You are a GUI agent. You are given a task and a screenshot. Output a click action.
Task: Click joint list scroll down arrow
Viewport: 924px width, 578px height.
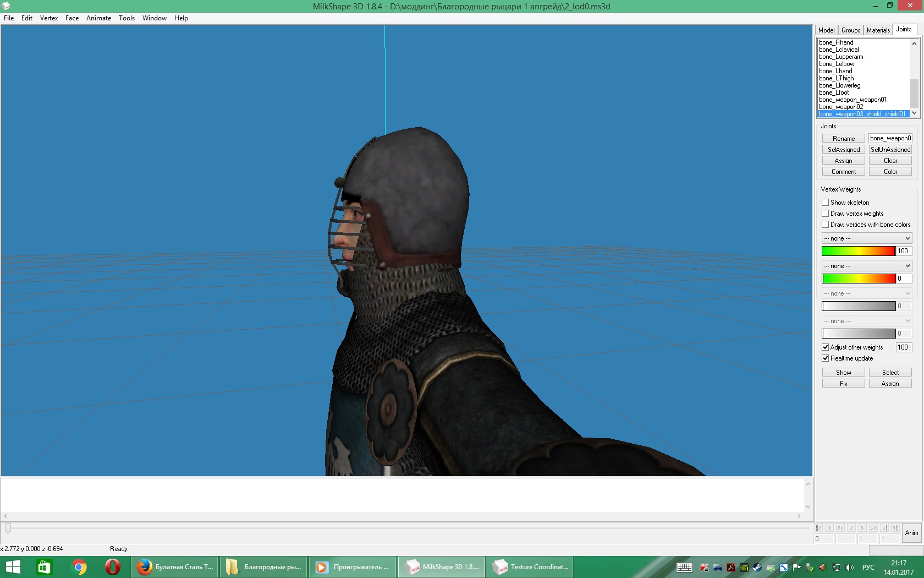[915, 113]
